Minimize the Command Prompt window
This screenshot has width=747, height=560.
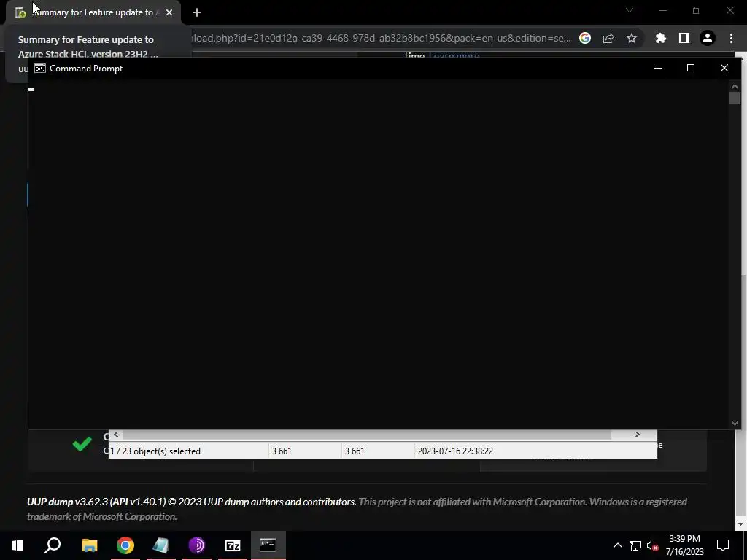pyautogui.click(x=658, y=68)
